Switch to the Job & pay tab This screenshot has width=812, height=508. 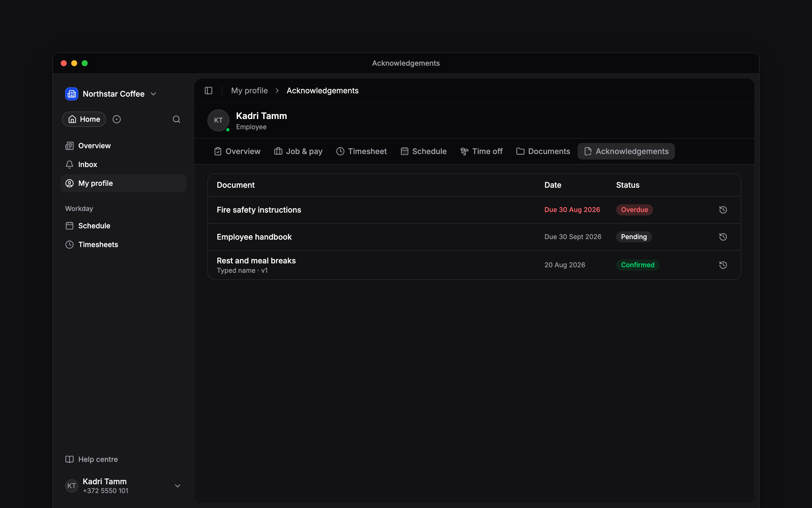point(298,151)
